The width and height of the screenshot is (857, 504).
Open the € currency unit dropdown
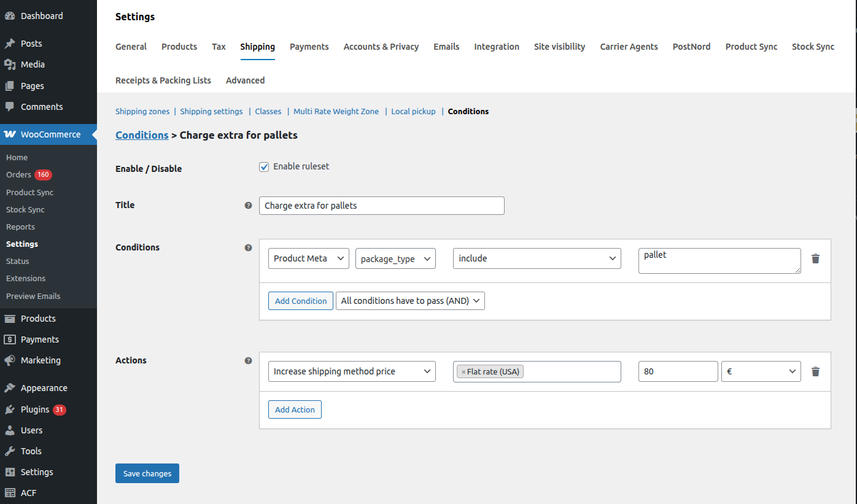(x=761, y=371)
